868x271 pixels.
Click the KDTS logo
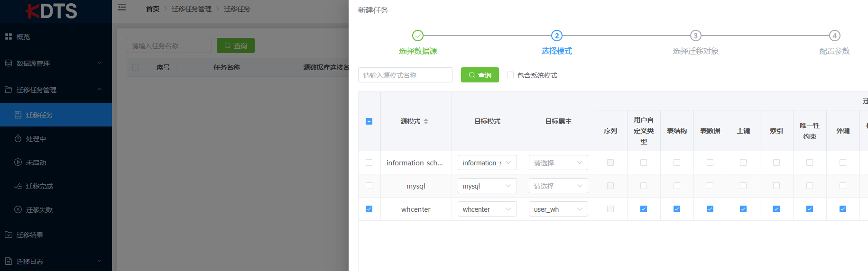tap(51, 11)
